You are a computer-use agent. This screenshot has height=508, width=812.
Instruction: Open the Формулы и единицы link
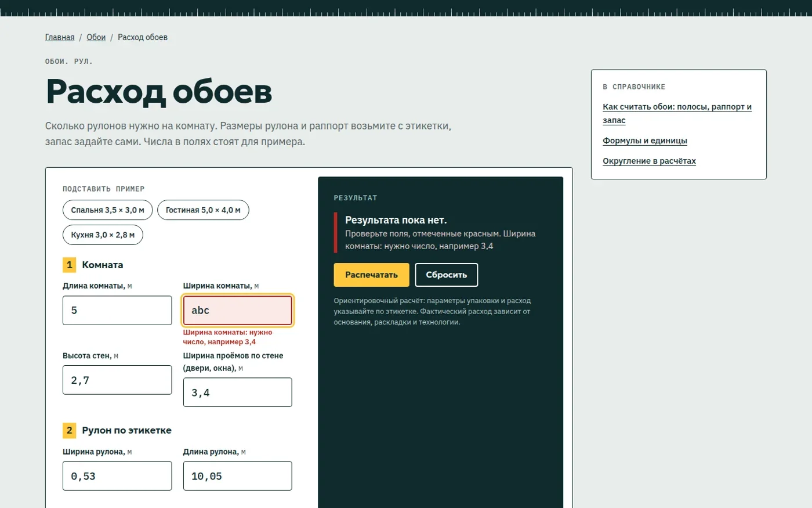click(645, 140)
